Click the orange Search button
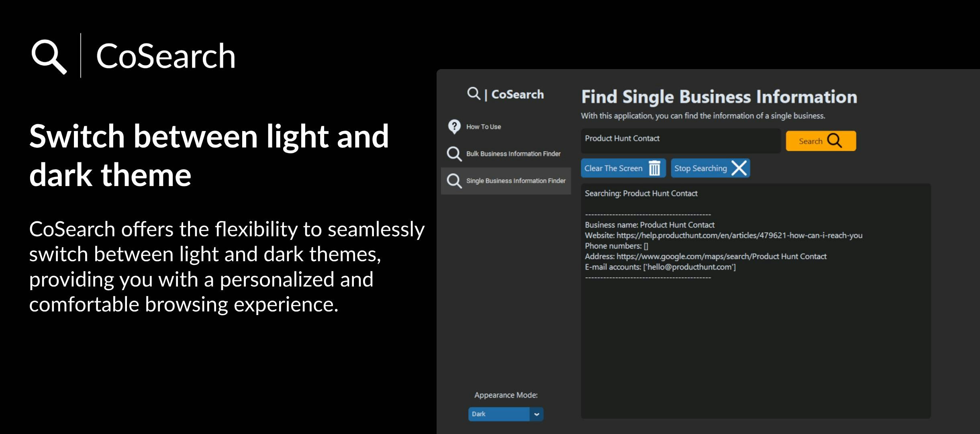The image size is (980, 434). [x=821, y=141]
